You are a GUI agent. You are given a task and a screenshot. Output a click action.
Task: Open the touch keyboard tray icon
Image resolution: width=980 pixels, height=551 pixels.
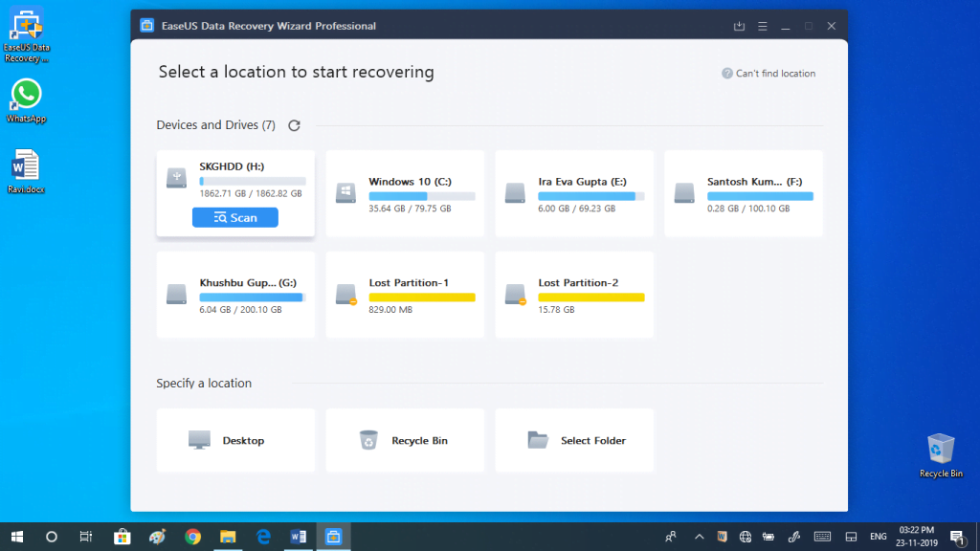(x=822, y=537)
